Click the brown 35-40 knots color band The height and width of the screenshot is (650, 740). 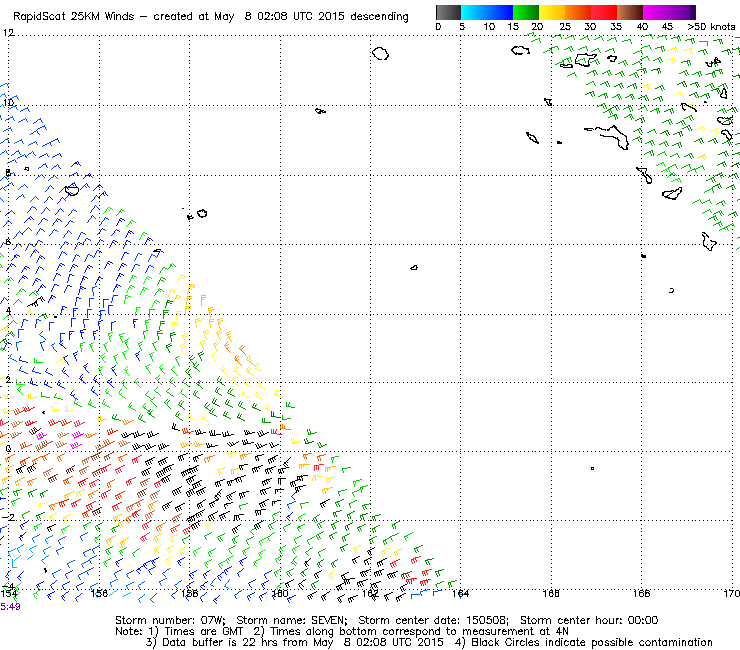630,12
